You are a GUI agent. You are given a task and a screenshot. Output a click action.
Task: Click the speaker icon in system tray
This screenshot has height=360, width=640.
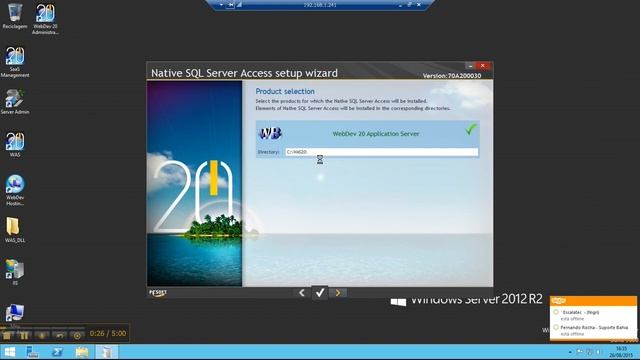tap(598, 352)
